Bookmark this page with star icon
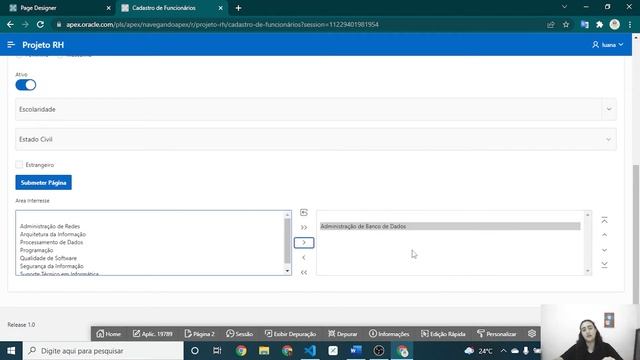This screenshot has height=360, width=640. (566, 24)
